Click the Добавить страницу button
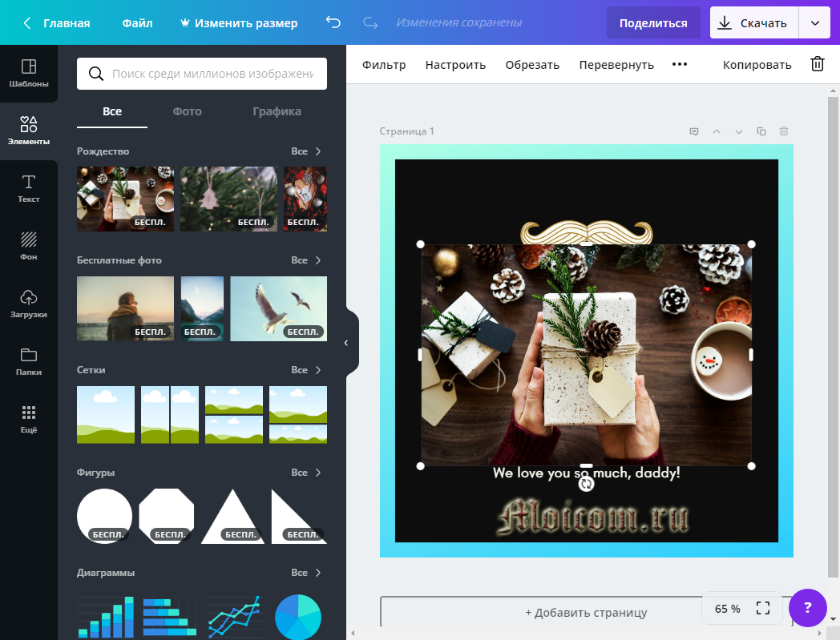Screen dimensions: 840x640 click(x=586, y=613)
